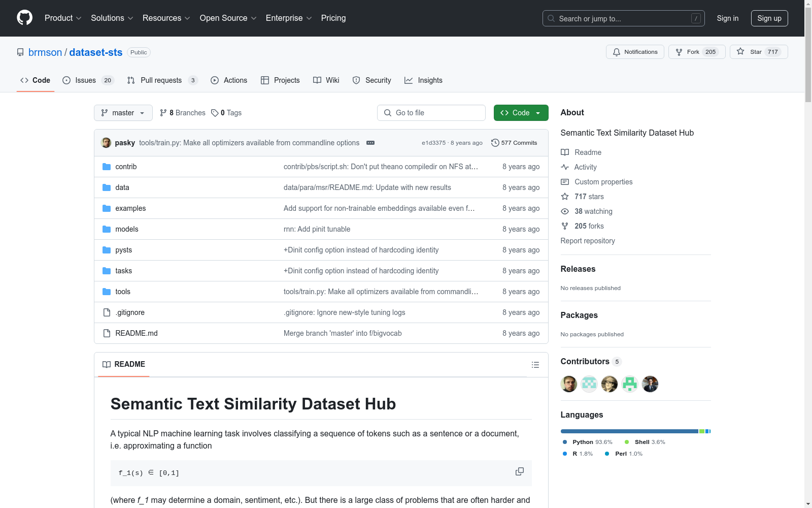Copy the f_1(s) code snippet
The image size is (812, 508).
click(520, 471)
